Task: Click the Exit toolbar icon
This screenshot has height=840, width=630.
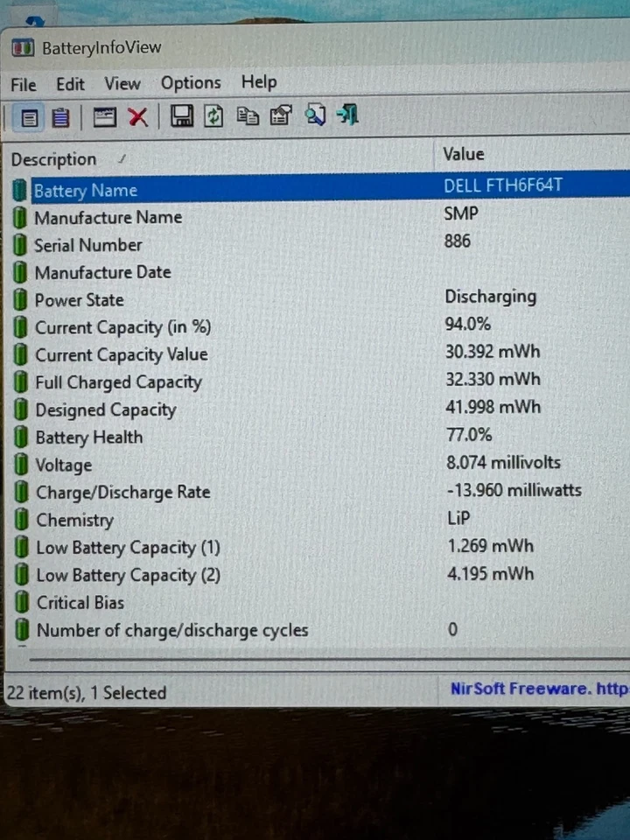Action: (347, 114)
